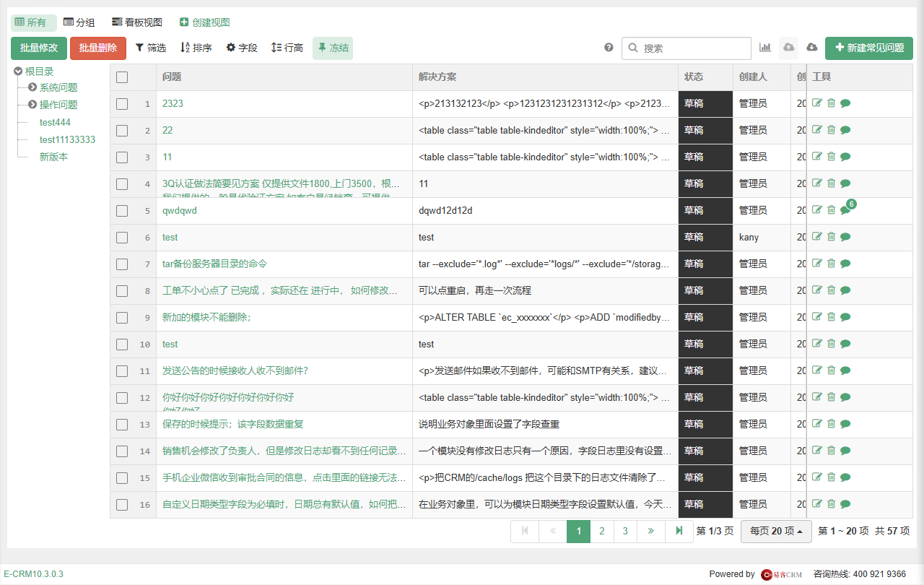Image resolution: width=924 pixels, height=585 pixels.
Task: Select checkbox for row 5 qwdqwd
Action: pos(122,211)
